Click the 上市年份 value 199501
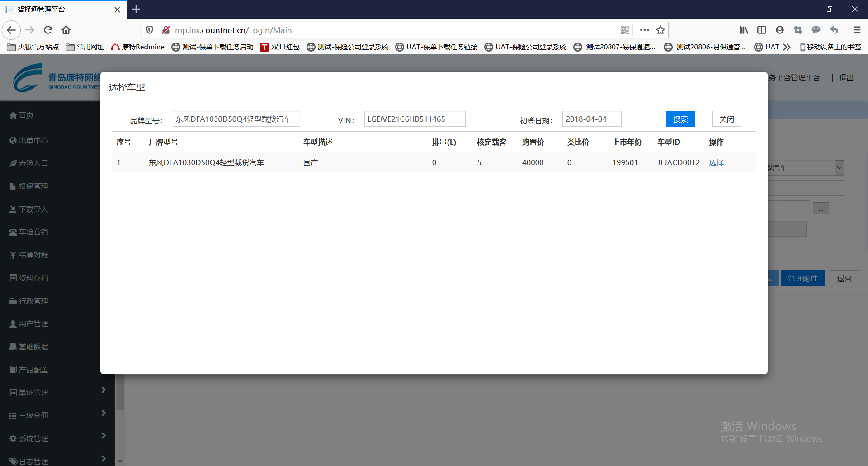The image size is (868, 466). coord(625,162)
